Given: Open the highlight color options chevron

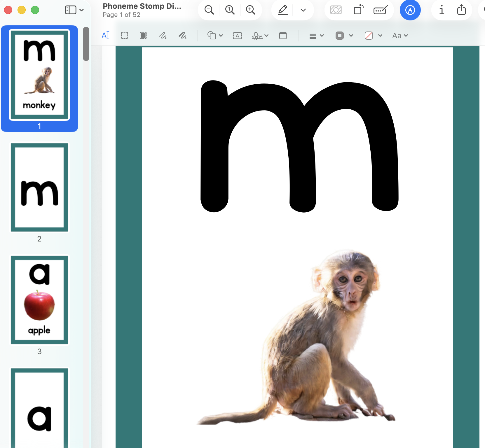Looking at the screenshot, I should click(303, 10).
